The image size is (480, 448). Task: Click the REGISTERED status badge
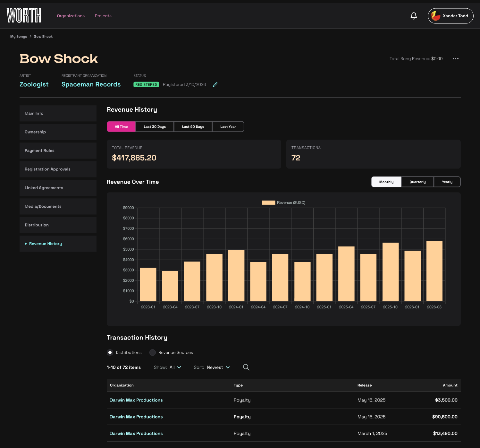click(x=146, y=84)
